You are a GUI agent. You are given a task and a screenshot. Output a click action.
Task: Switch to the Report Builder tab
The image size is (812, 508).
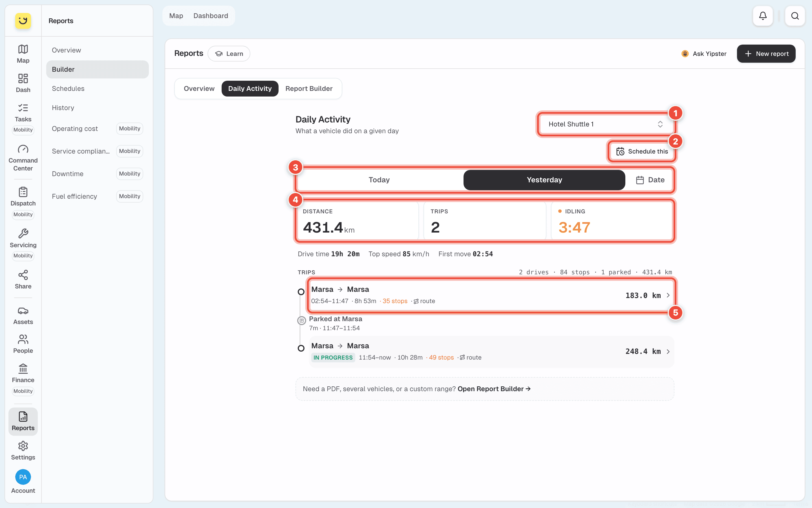click(x=309, y=88)
